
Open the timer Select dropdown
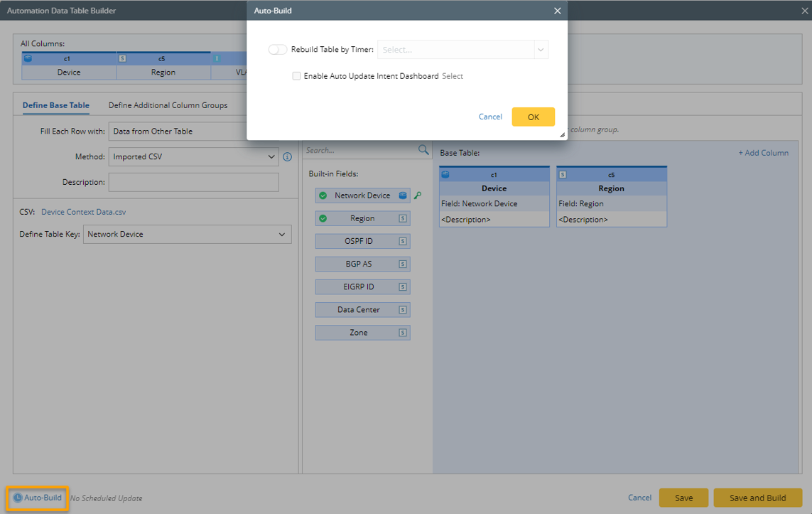click(x=462, y=50)
